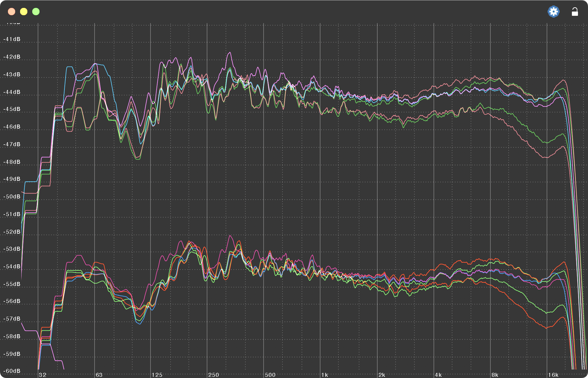Select the -45dB level label

(12, 109)
